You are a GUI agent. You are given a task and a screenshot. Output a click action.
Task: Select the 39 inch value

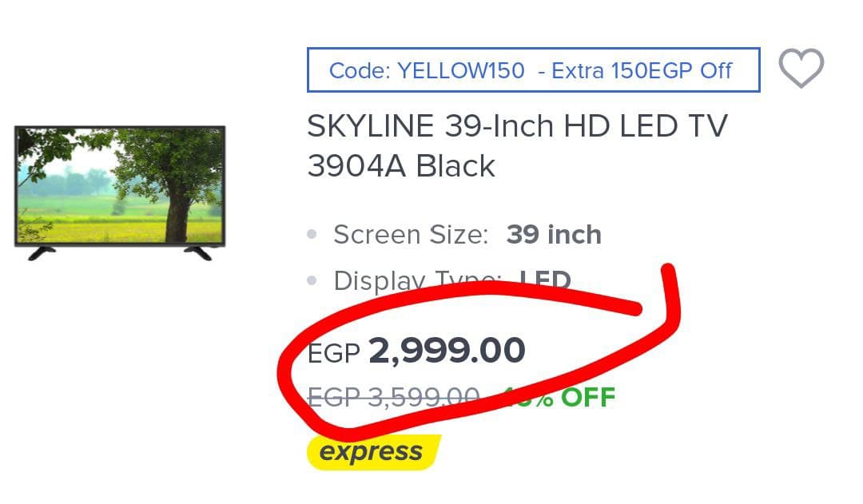point(554,236)
